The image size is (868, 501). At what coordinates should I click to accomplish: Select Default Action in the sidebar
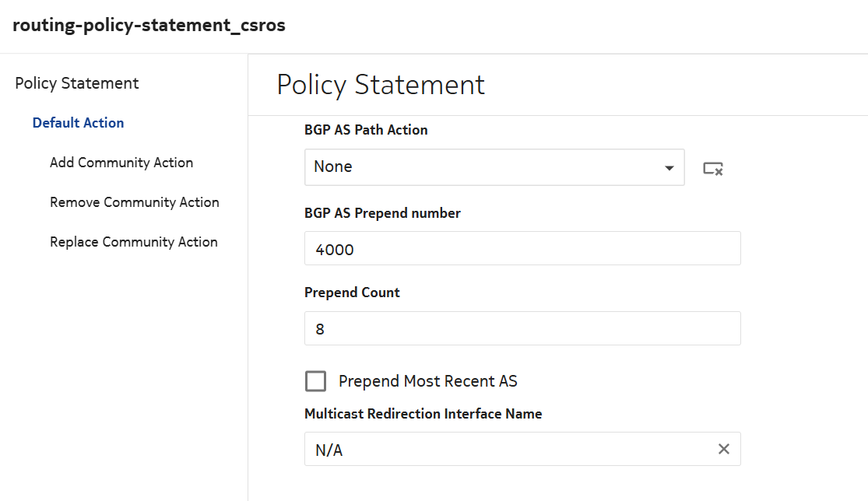tap(78, 123)
